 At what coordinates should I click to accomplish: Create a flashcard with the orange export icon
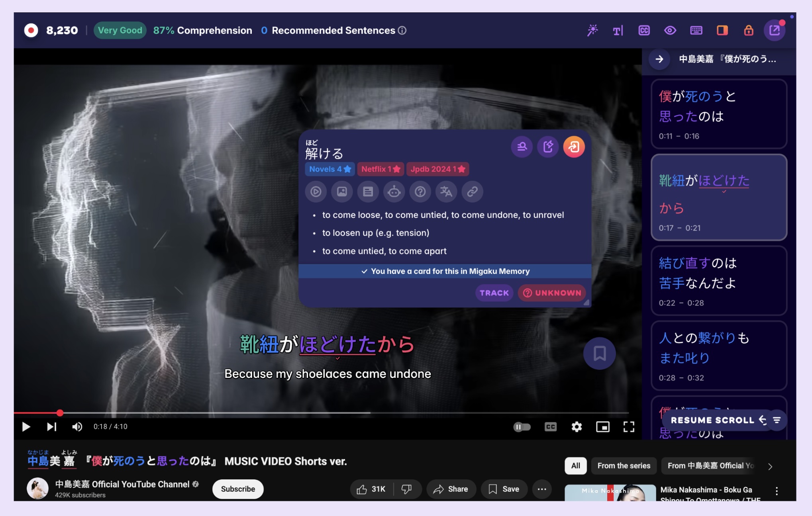(x=574, y=147)
